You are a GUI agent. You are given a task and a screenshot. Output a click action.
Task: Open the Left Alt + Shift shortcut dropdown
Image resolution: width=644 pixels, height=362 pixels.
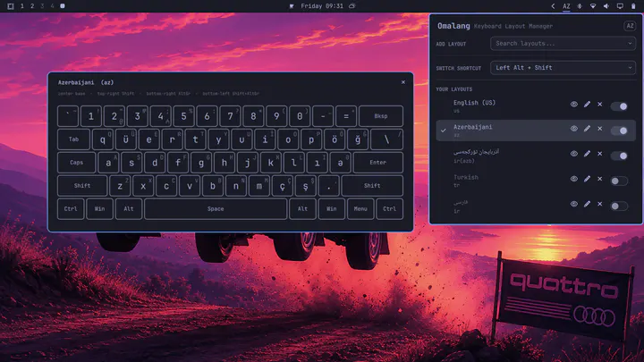click(563, 68)
